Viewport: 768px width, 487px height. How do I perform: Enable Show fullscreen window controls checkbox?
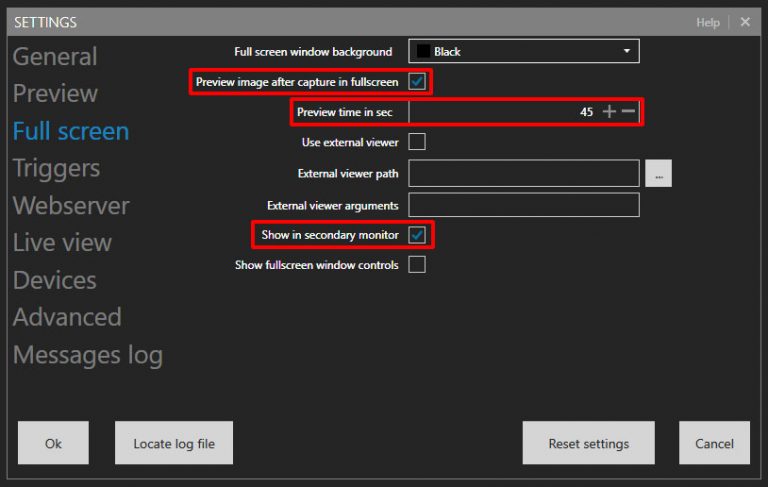pos(417,265)
